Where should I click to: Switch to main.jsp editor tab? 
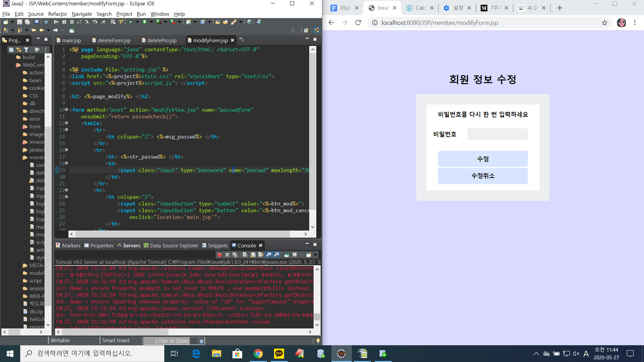pyautogui.click(x=68, y=40)
